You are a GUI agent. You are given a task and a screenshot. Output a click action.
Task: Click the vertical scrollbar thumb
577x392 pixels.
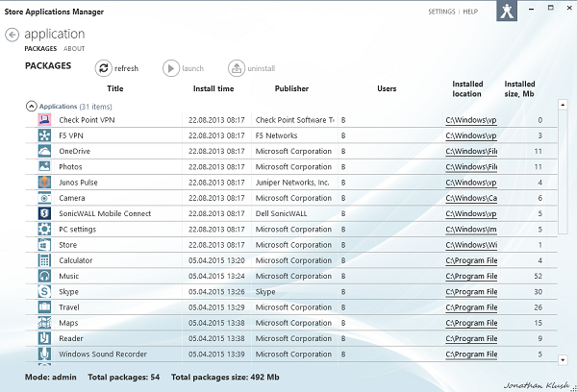point(563,172)
